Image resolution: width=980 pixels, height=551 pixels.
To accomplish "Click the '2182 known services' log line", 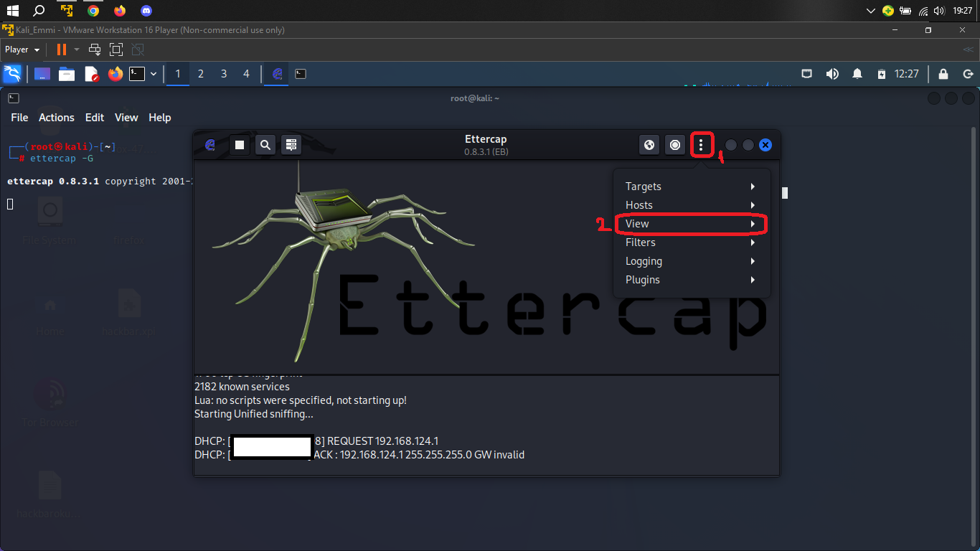I will click(242, 387).
